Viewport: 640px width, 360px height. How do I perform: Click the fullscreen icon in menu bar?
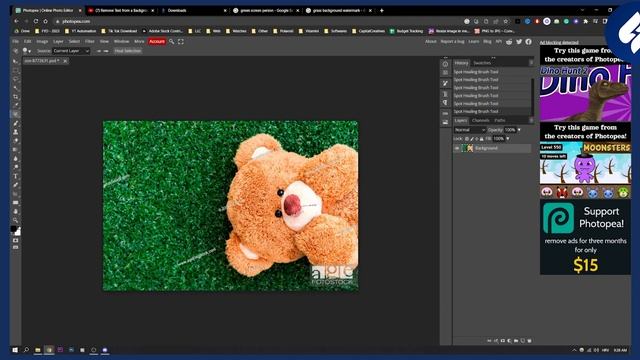[181, 42]
